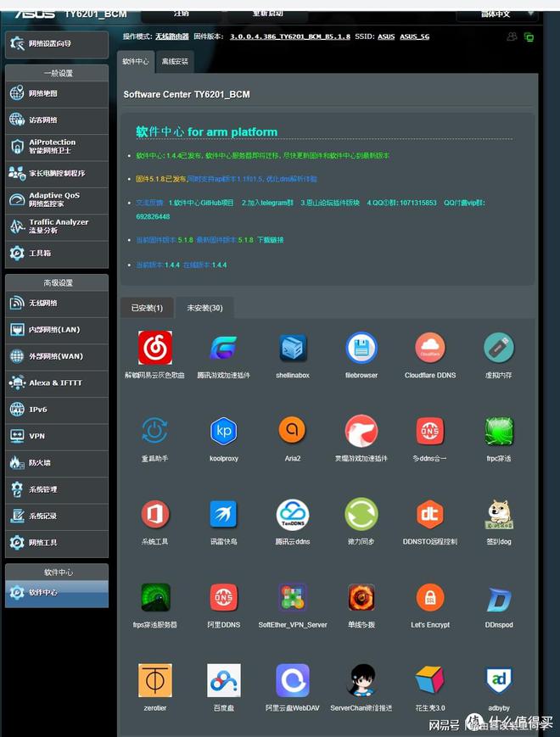This screenshot has height=737, width=560.
Task: Open the reboot helper plugin icon
Action: tap(154, 431)
